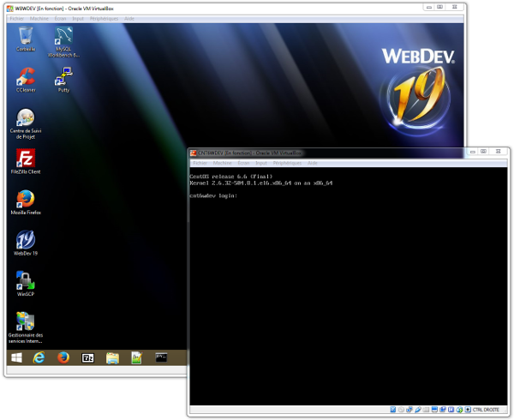514x420 pixels.
Task: Open Firefox from the guest taskbar
Action: [x=63, y=357]
